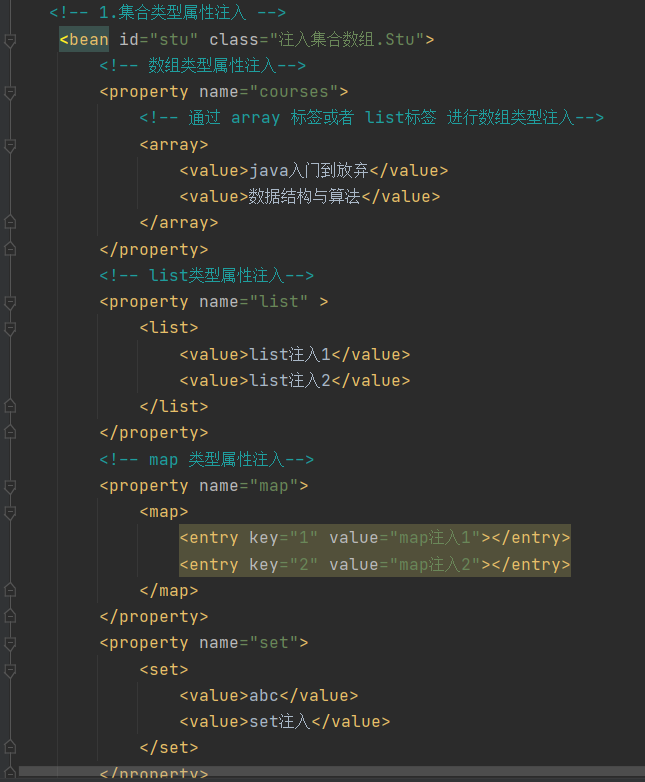Click fold end marker beside </array>
645x782 pixels.
[x=10, y=222]
